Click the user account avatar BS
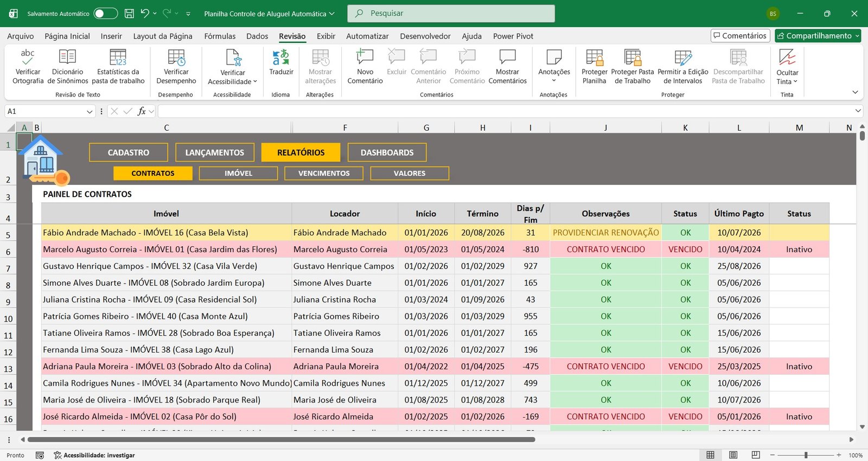The width and height of the screenshot is (868, 461). point(773,14)
